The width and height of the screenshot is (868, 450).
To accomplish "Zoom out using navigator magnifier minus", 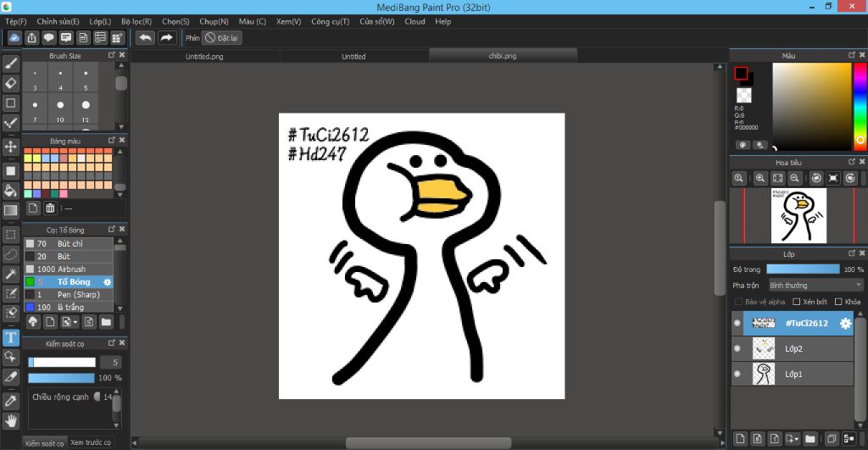I will [794, 178].
